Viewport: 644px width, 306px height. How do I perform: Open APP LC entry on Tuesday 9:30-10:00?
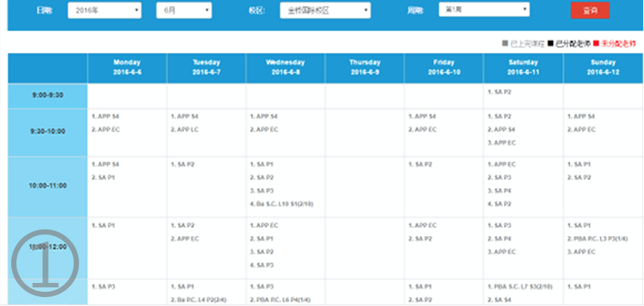click(185, 130)
